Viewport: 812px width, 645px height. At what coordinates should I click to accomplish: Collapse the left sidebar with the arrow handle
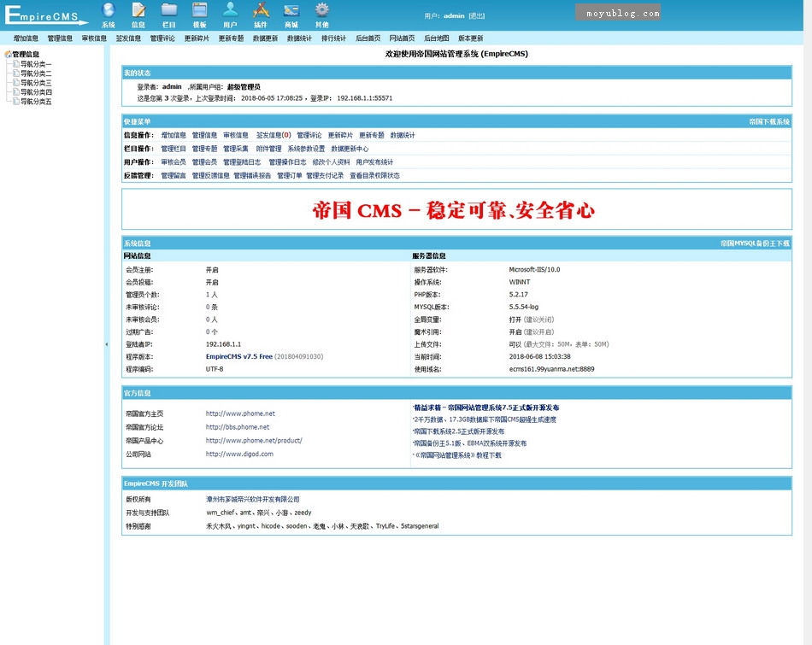[x=107, y=344]
